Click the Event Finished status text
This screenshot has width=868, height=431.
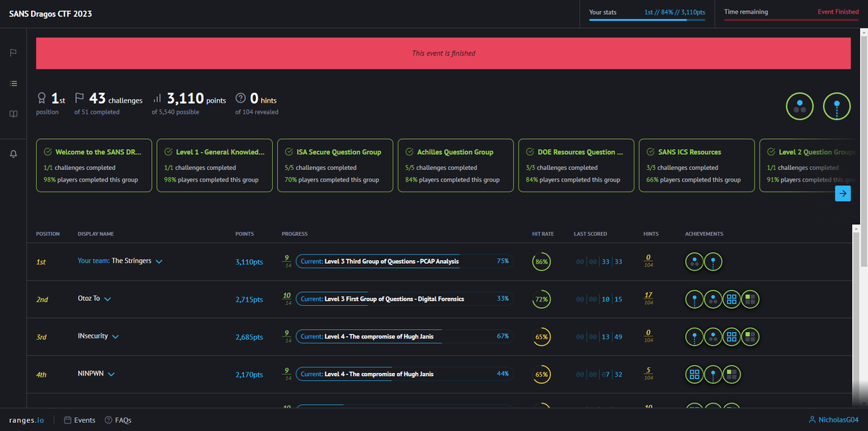pyautogui.click(x=838, y=12)
